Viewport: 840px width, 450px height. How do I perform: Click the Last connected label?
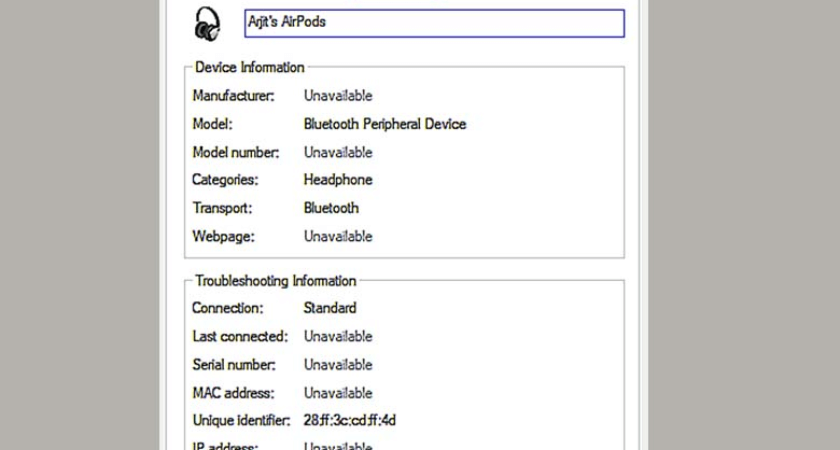pyautogui.click(x=240, y=337)
